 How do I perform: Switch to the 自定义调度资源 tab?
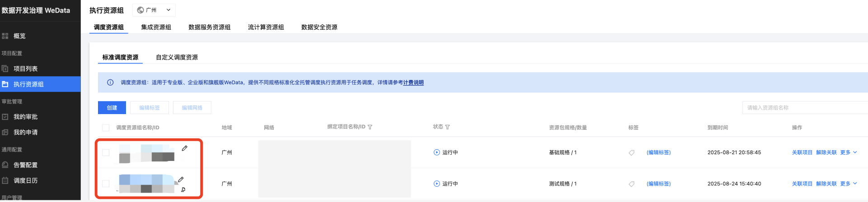pyautogui.click(x=177, y=57)
